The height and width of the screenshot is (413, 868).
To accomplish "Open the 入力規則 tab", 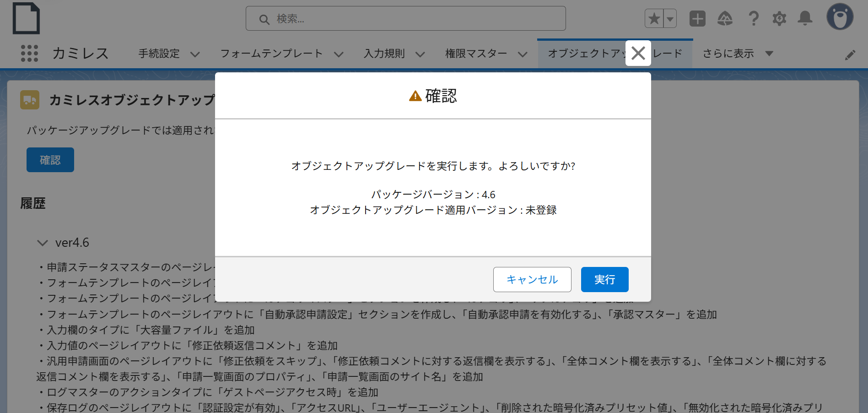I will 384,54.
